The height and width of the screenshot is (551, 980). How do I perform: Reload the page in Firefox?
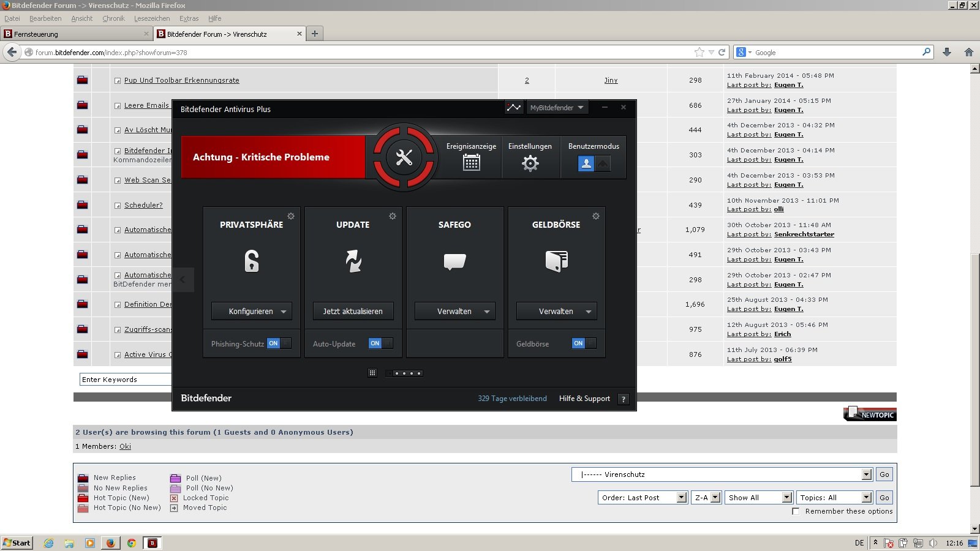coord(722,52)
